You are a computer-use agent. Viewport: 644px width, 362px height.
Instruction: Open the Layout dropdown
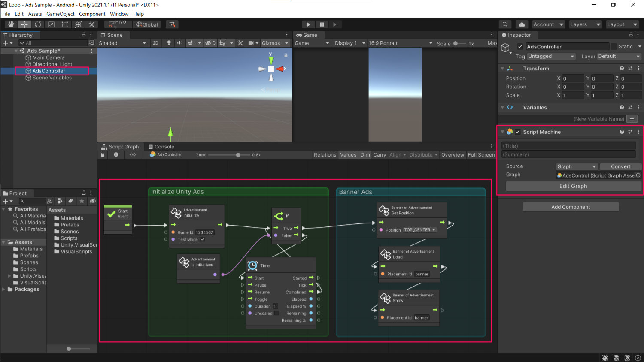pos(622,24)
